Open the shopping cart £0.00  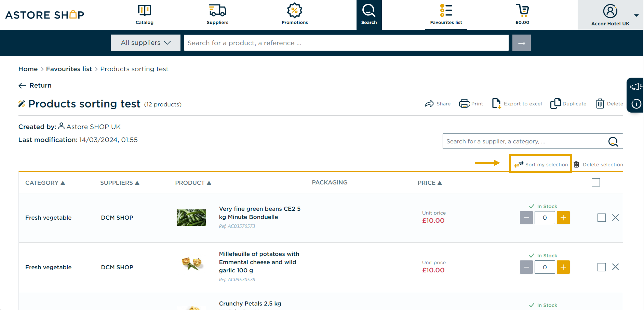point(522,15)
